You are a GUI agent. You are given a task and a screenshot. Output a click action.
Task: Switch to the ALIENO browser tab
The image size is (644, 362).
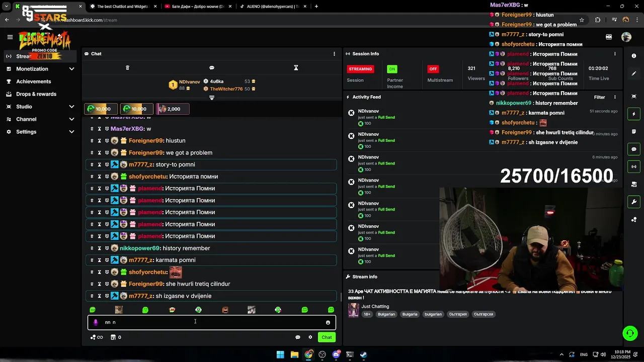[x=272, y=7]
